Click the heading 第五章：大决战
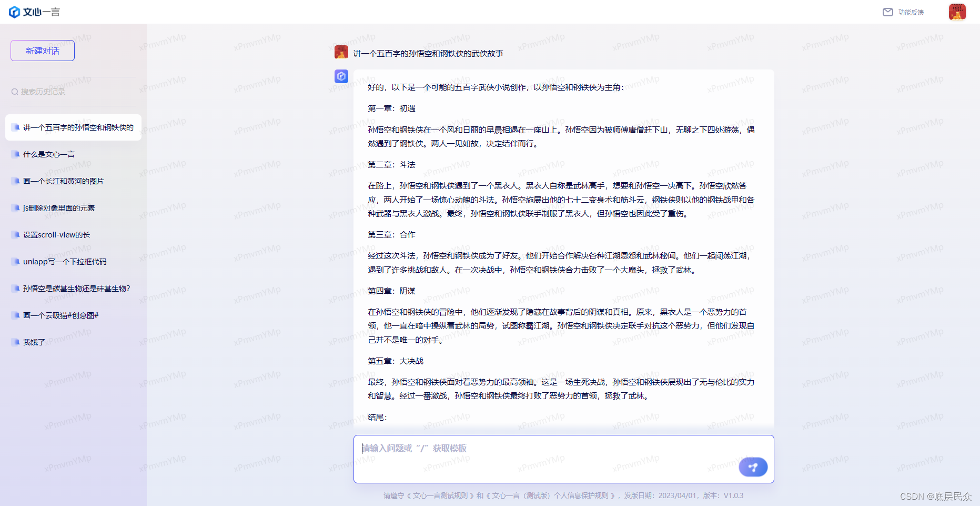This screenshot has width=980, height=506. coord(396,361)
